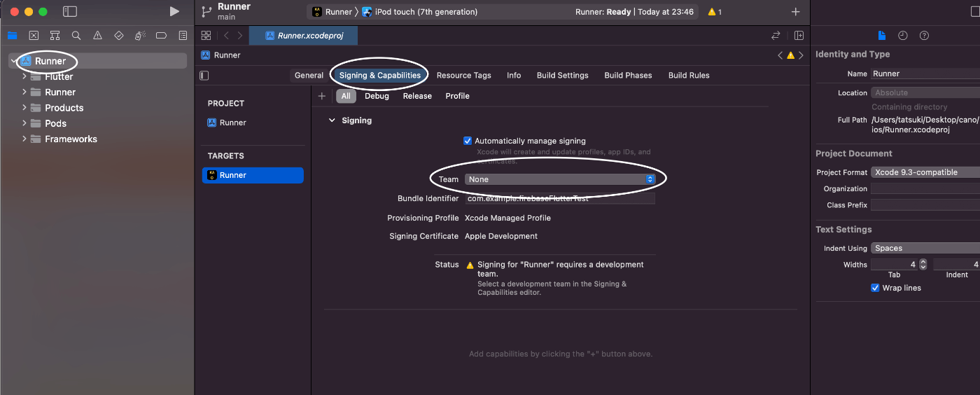Go back in editor history

[x=226, y=35]
